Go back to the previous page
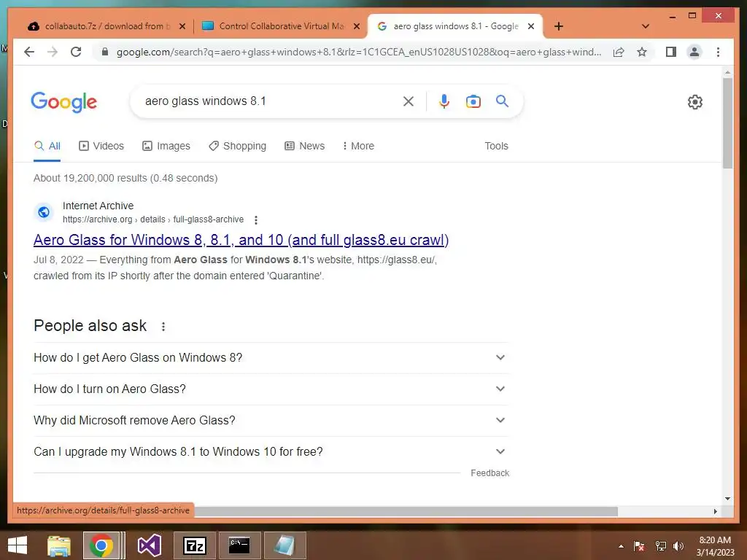The image size is (747, 560). (x=29, y=52)
